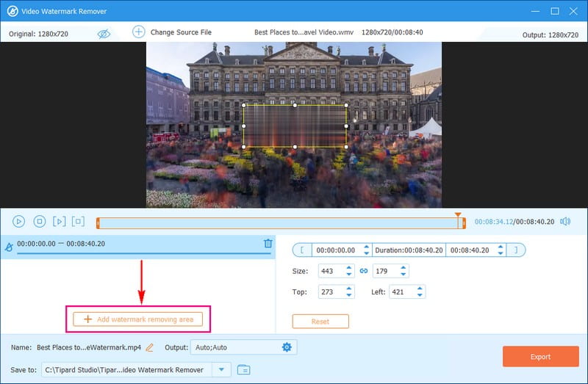Set segment start with left bracket button
The height and width of the screenshot is (384, 588).
(301, 250)
